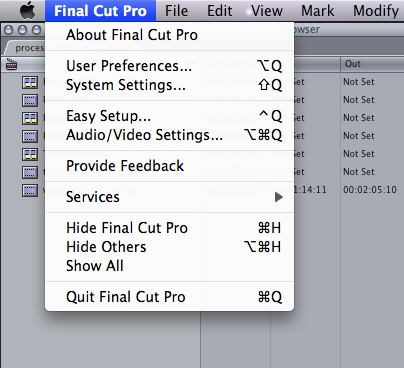
Task: Select the first sequence icon in browser
Action: [30, 82]
